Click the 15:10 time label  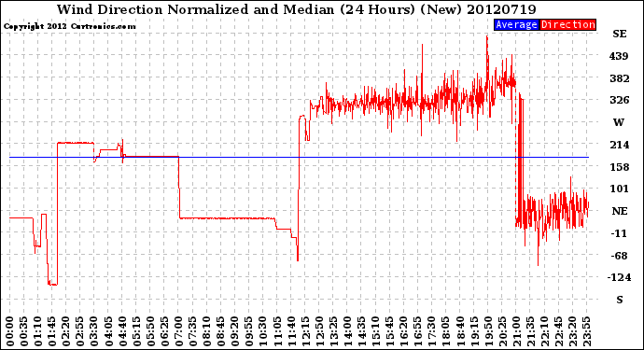click(x=375, y=331)
